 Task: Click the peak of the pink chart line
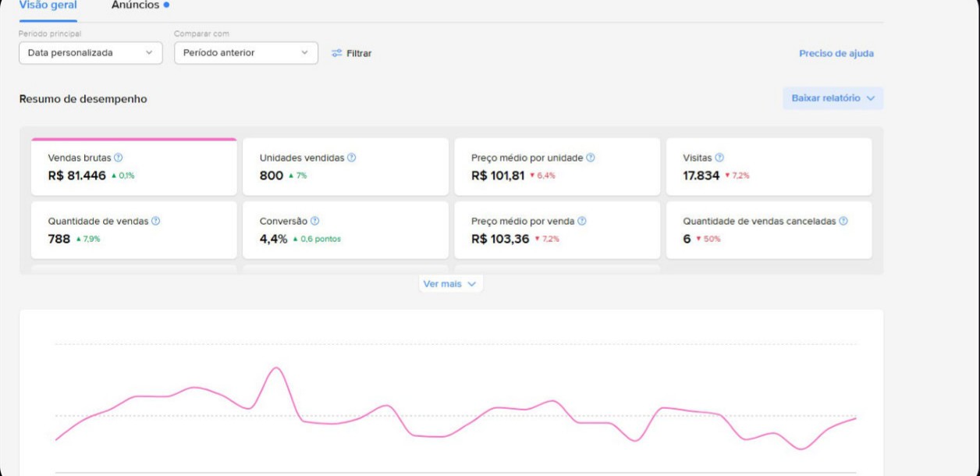(x=275, y=368)
